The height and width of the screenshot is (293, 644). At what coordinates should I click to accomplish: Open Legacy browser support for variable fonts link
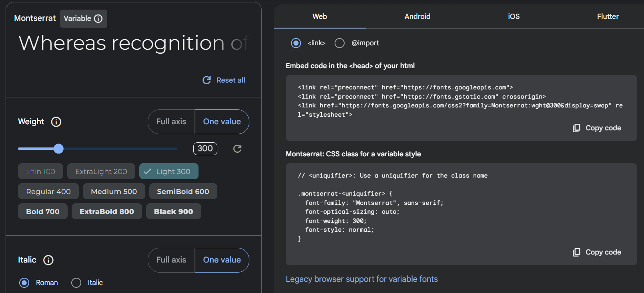(x=362, y=279)
